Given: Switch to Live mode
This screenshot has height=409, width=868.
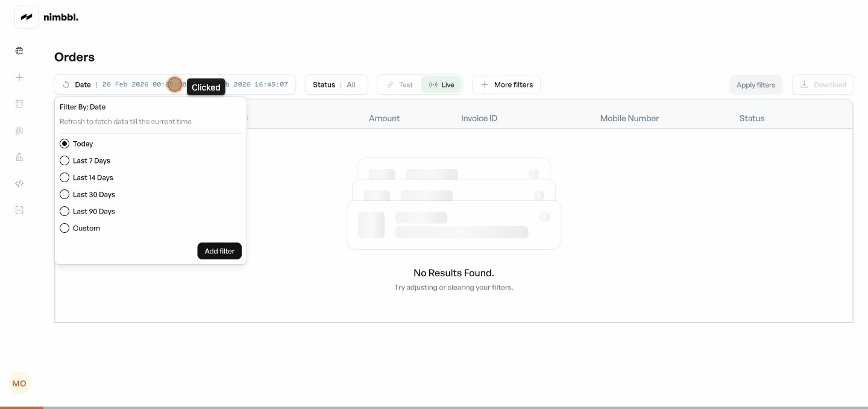Looking at the screenshot, I should pos(441,84).
